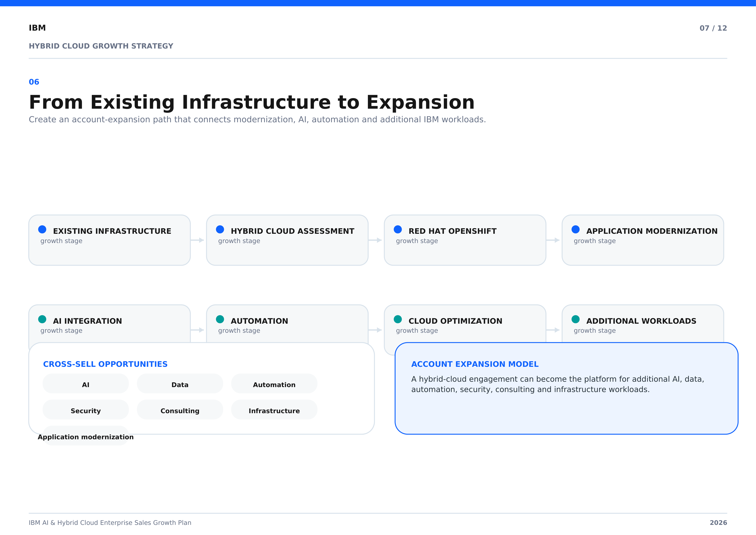Click the IBM logo text in header

click(37, 28)
